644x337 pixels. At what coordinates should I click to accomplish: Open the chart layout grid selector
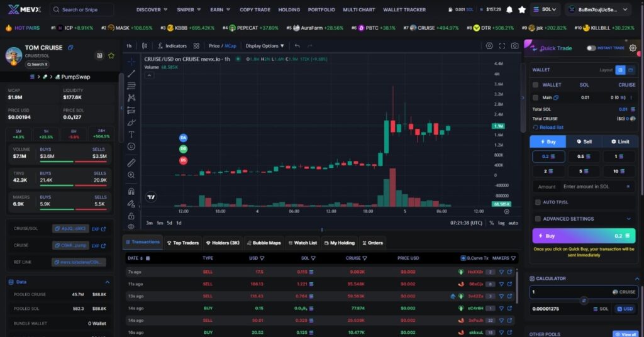tap(196, 46)
